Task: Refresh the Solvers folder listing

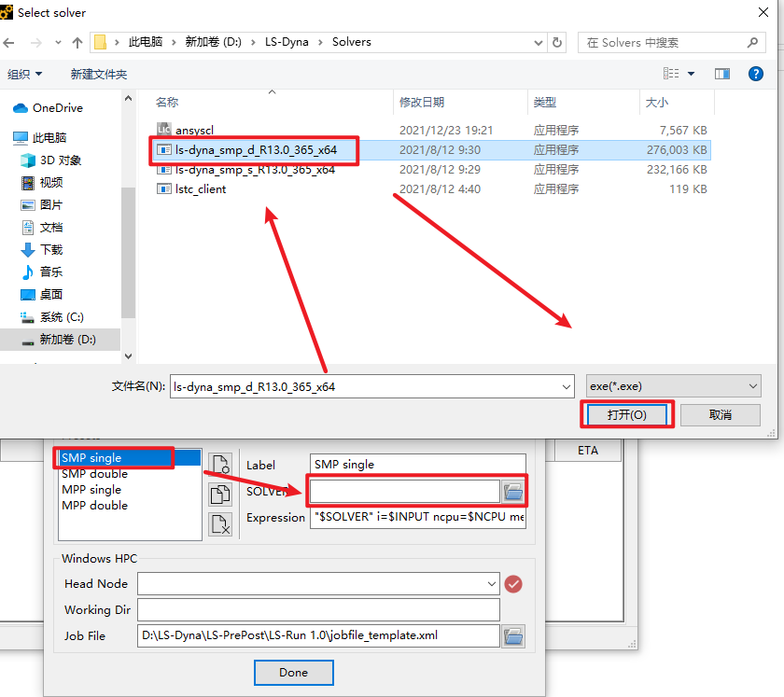Action: (558, 42)
